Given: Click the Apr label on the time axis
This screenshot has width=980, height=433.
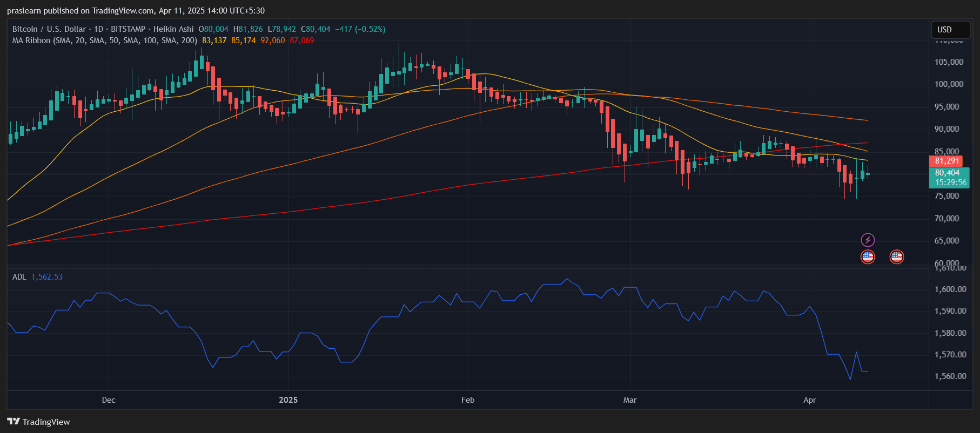Looking at the screenshot, I should click(809, 400).
